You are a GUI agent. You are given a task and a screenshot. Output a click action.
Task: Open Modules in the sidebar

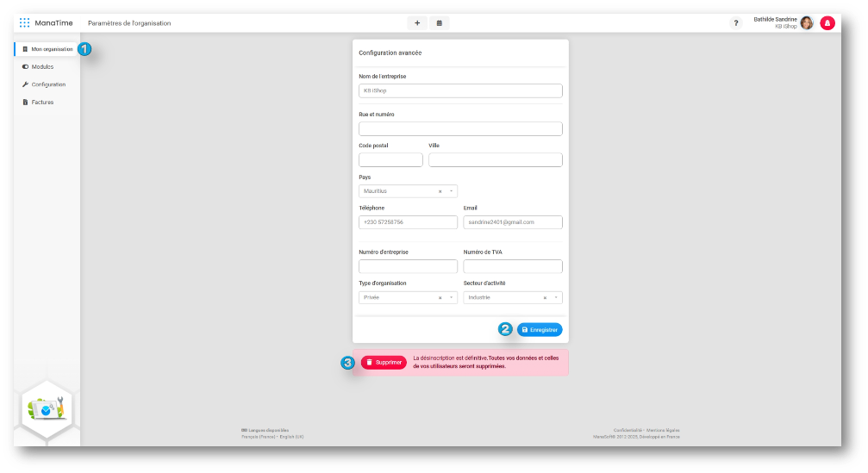(x=38, y=66)
